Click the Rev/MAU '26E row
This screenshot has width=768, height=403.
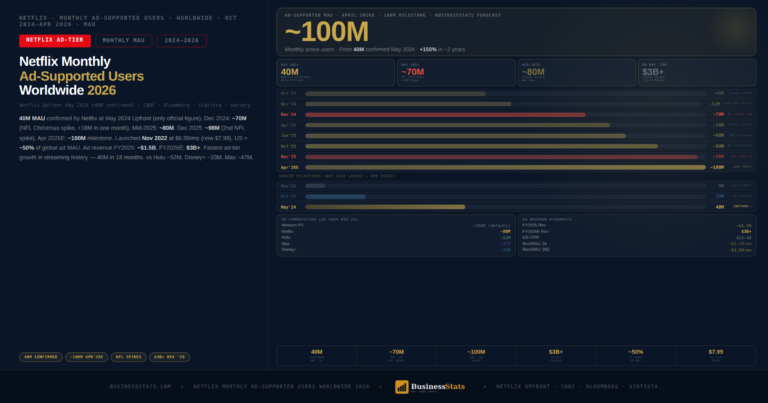coord(637,250)
